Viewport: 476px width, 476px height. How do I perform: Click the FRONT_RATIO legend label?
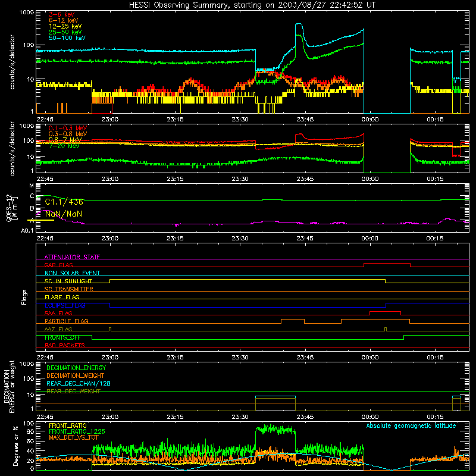click(x=68, y=425)
